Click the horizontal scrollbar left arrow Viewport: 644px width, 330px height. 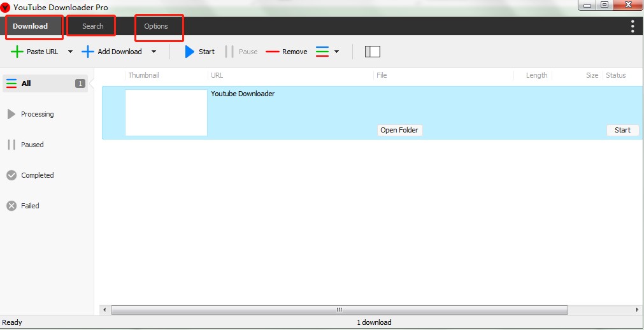point(104,310)
